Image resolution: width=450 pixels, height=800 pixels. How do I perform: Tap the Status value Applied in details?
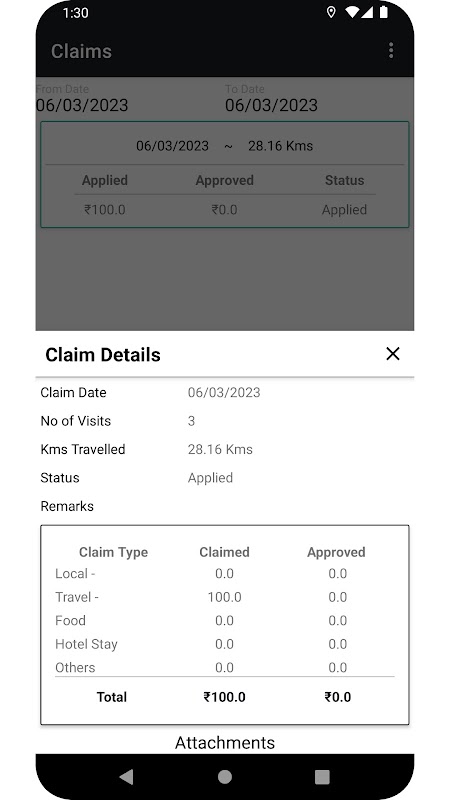coord(210,478)
